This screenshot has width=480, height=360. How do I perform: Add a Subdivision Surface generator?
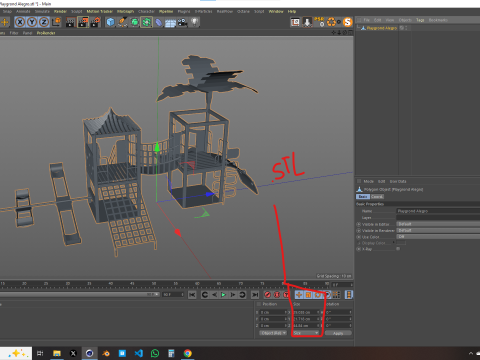pyautogui.click(x=134, y=22)
